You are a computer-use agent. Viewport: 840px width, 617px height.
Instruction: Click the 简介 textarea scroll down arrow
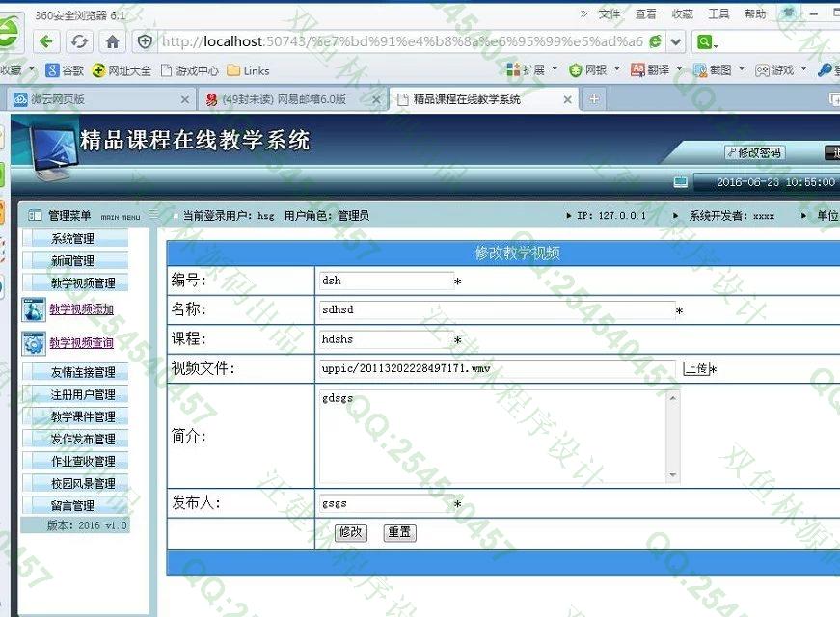pos(673,475)
